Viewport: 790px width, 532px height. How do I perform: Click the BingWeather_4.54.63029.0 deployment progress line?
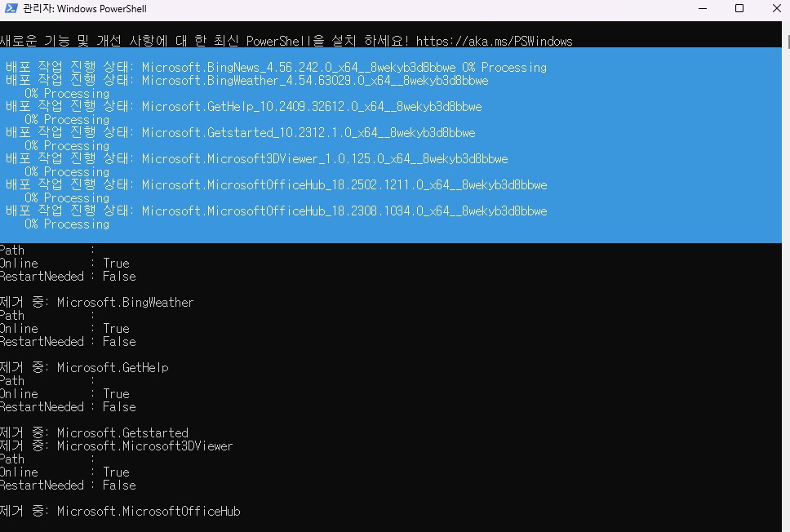coord(246,80)
